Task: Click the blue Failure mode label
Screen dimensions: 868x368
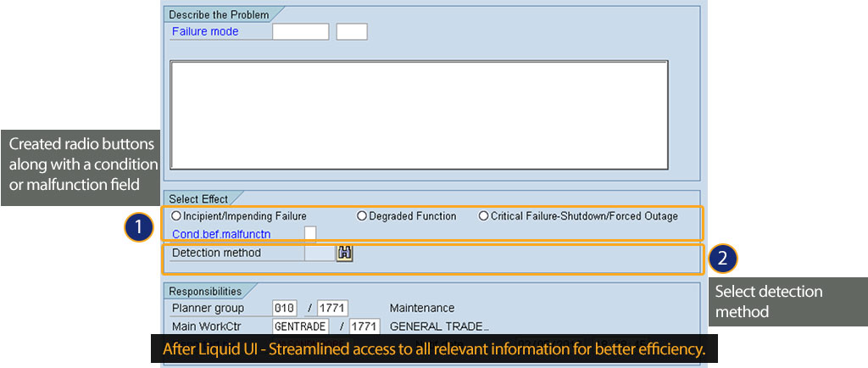Action: tap(205, 32)
